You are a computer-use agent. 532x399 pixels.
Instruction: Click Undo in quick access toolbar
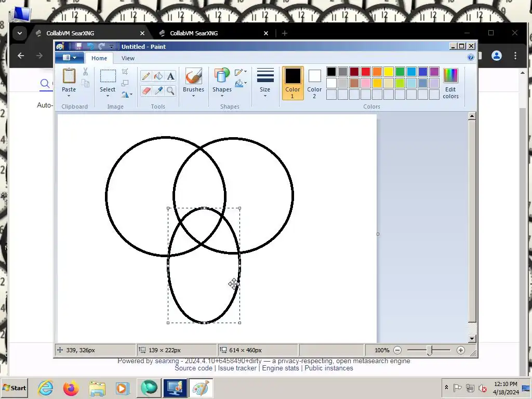90,46
